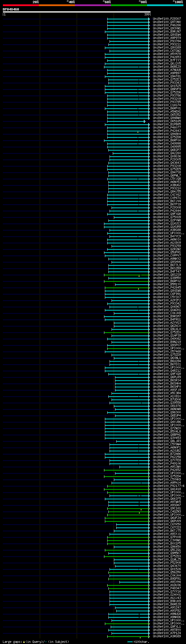The width and height of the screenshot is (186, 644).
Task: Click the white query sequence bar
Action: 76,12
